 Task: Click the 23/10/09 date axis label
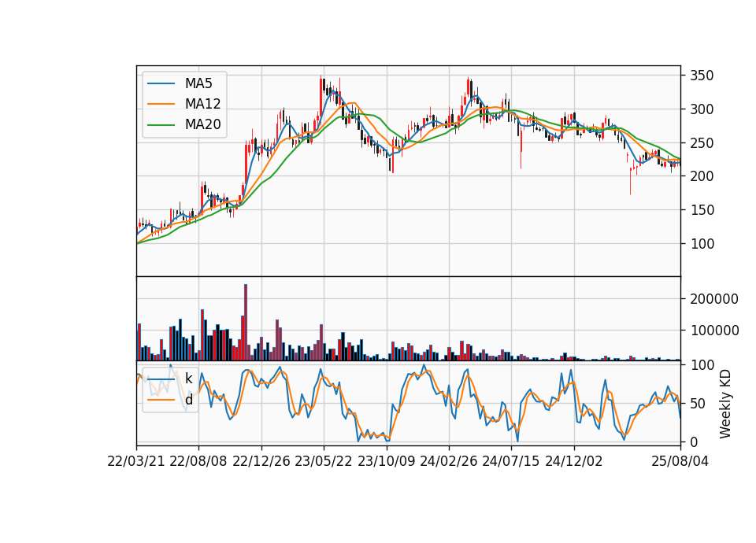point(386,461)
